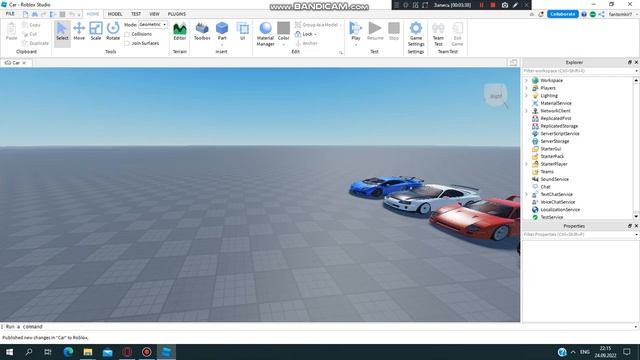Click Group As a Model
The width and height of the screenshot is (640, 360).
[317, 25]
